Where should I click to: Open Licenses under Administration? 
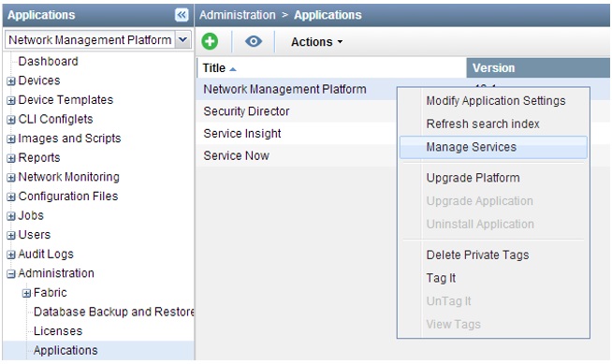point(58,331)
